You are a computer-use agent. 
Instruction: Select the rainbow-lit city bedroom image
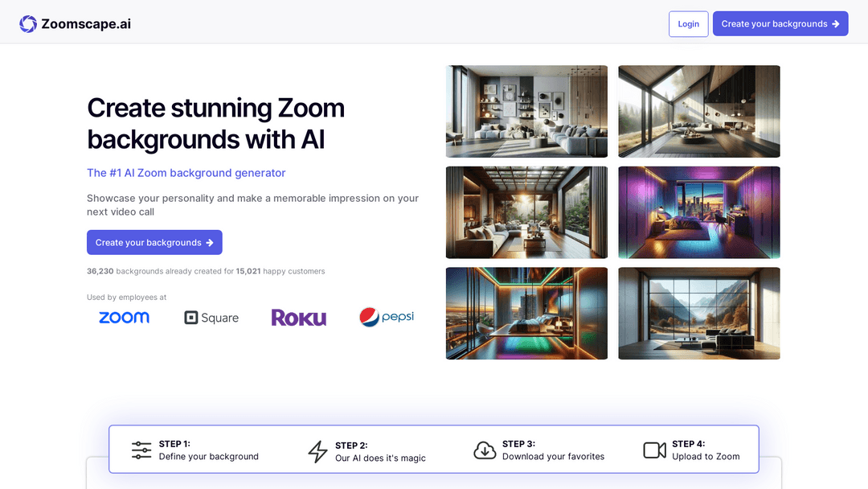click(x=526, y=313)
